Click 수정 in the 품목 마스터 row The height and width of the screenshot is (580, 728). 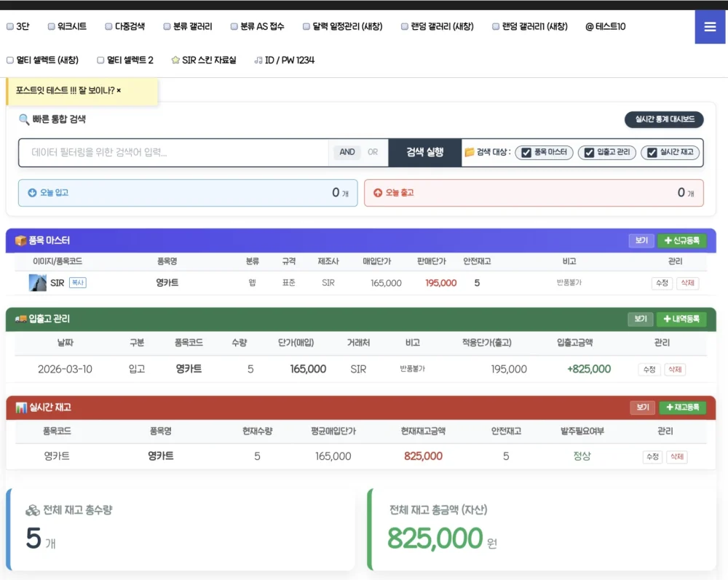pyautogui.click(x=662, y=283)
